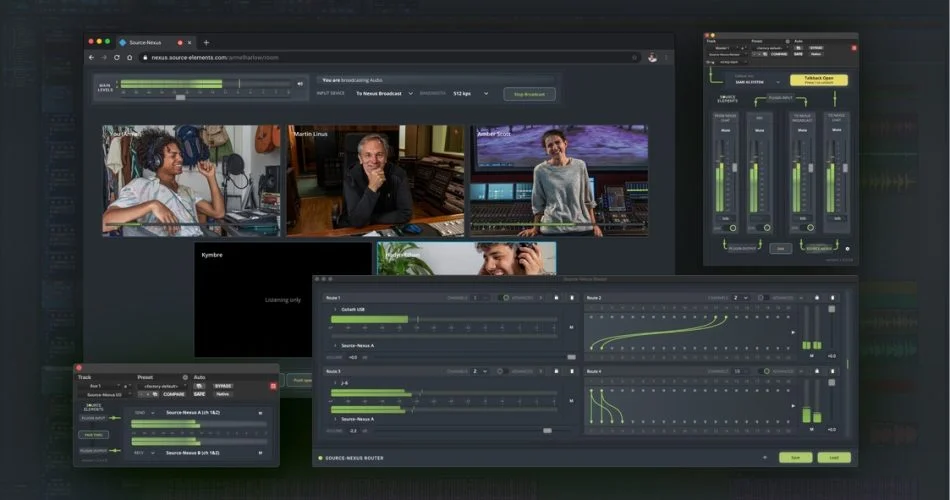The width and height of the screenshot is (950, 500).
Task: Go back in the browser
Action: point(91,58)
